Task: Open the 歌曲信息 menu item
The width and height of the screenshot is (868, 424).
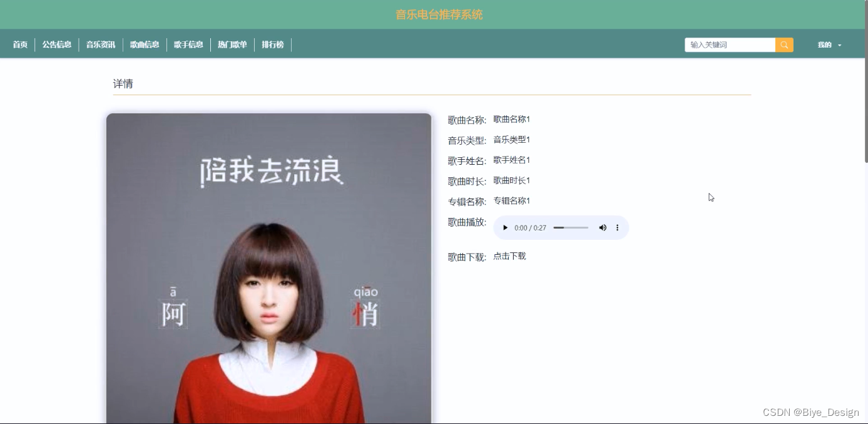Action: pos(145,45)
